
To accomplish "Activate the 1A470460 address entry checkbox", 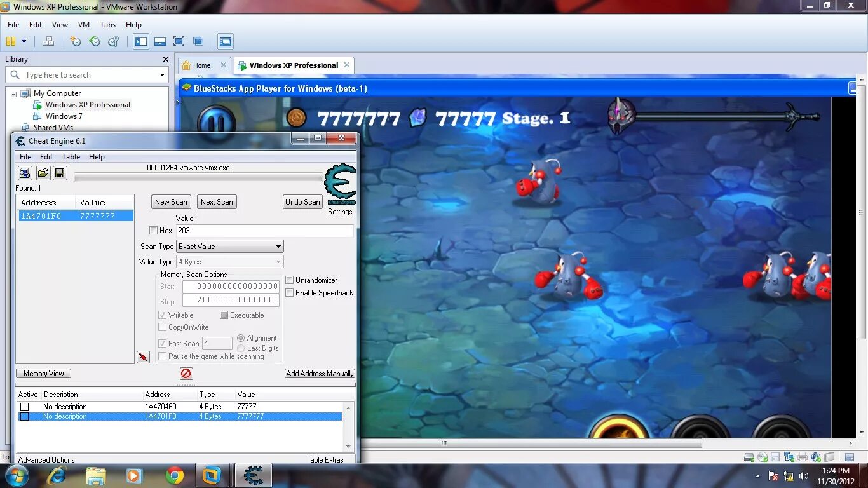I will coord(24,407).
